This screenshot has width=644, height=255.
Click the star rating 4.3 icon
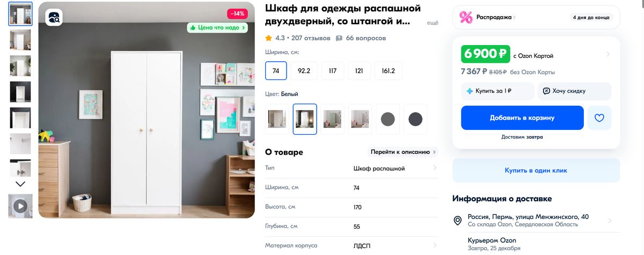[268, 38]
